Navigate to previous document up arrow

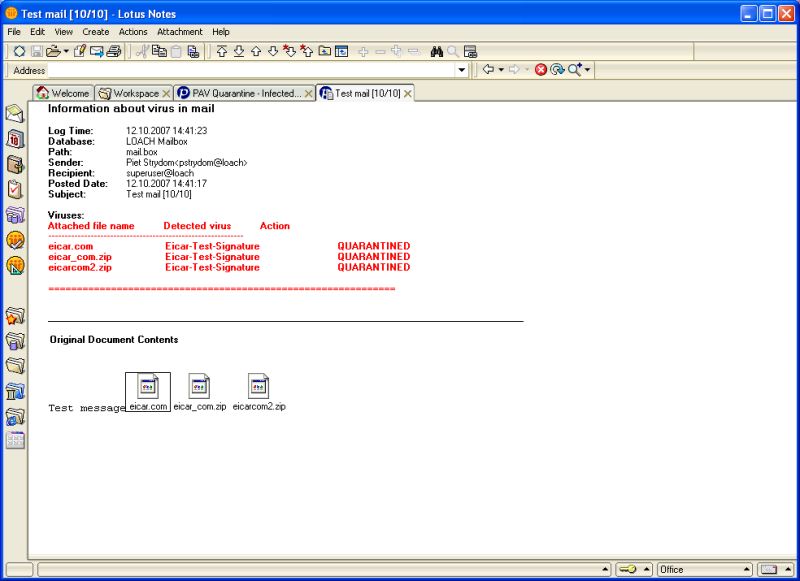tap(256, 52)
